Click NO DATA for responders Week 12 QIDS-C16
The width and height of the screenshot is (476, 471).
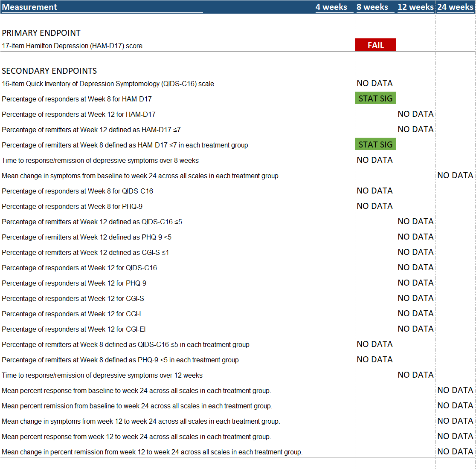click(415, 268)
